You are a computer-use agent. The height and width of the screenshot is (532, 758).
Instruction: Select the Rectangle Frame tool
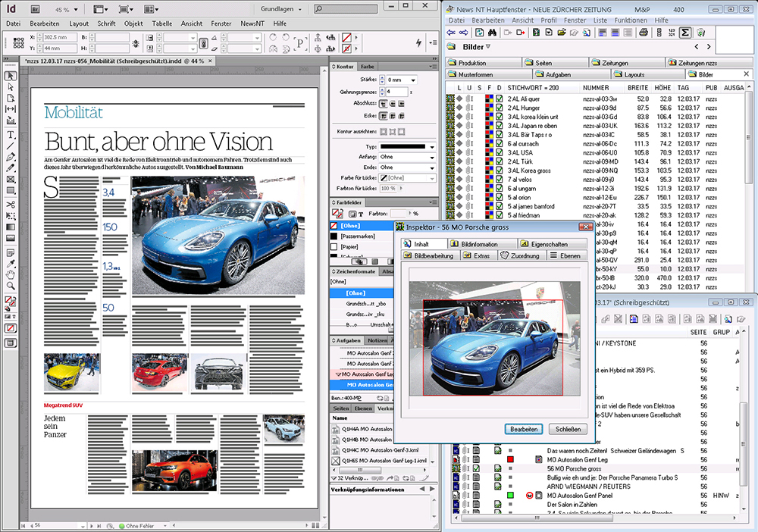point(11,180)
